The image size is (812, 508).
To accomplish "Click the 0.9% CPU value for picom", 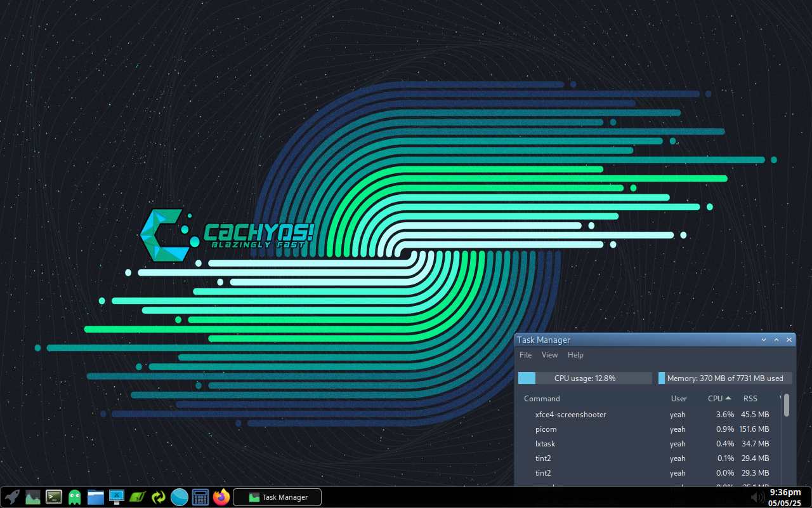I will pyautogui.click(x=725, y=429).
